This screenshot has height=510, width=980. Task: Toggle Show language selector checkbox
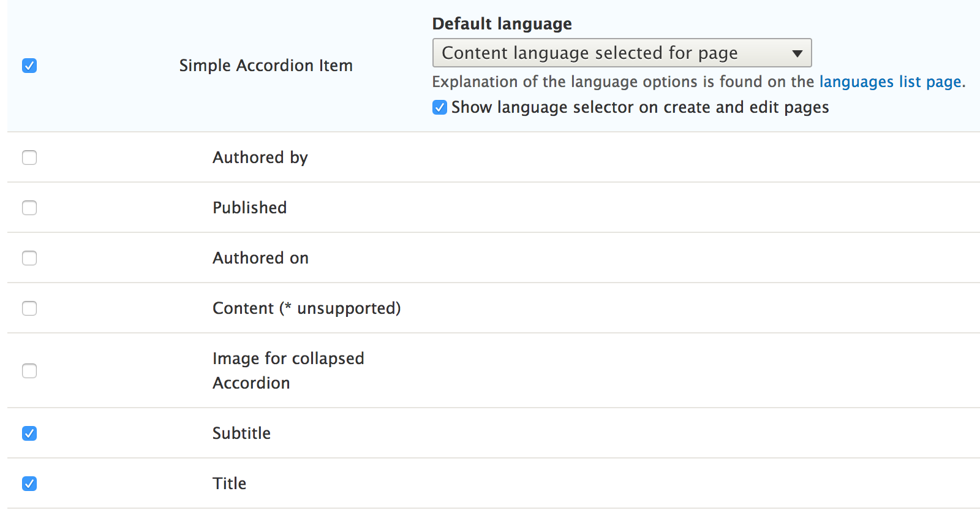tap(440, 107)
